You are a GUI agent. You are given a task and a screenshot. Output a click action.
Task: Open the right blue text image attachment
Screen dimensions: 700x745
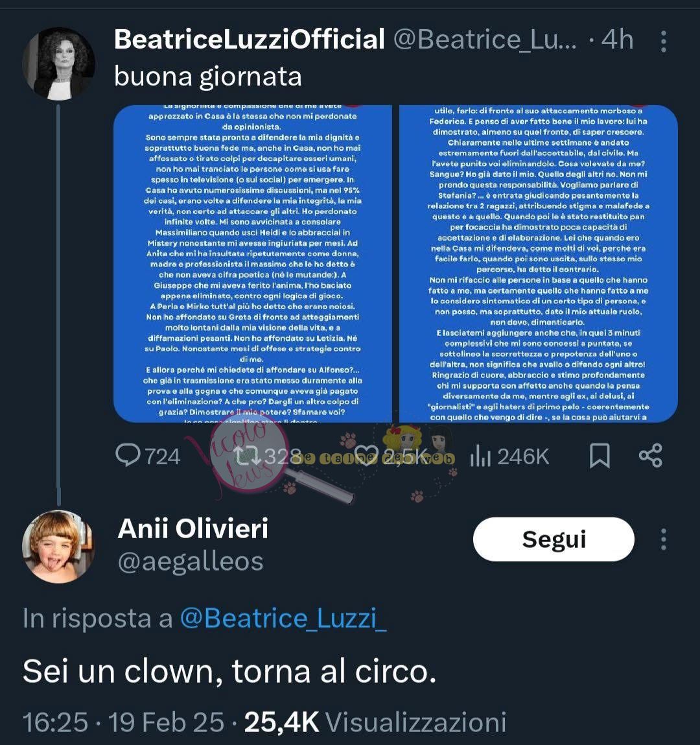point(538,263)
